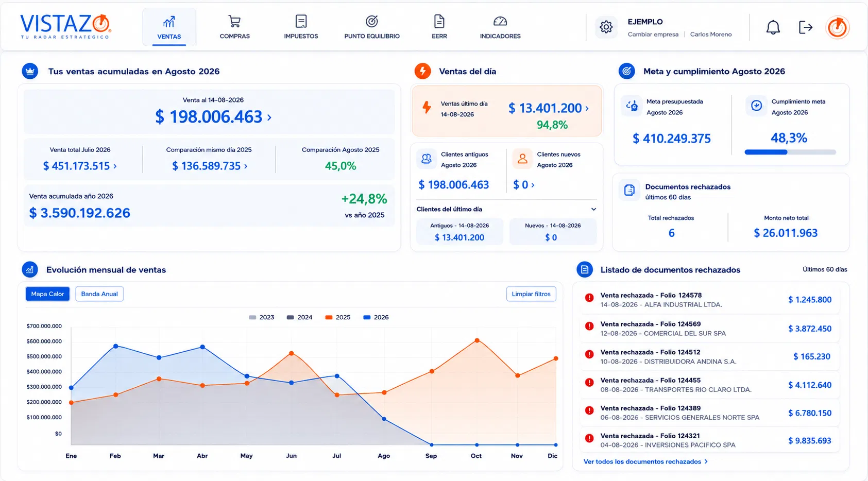
Task: Open the notifications bell icon
Action: point(773,27)
